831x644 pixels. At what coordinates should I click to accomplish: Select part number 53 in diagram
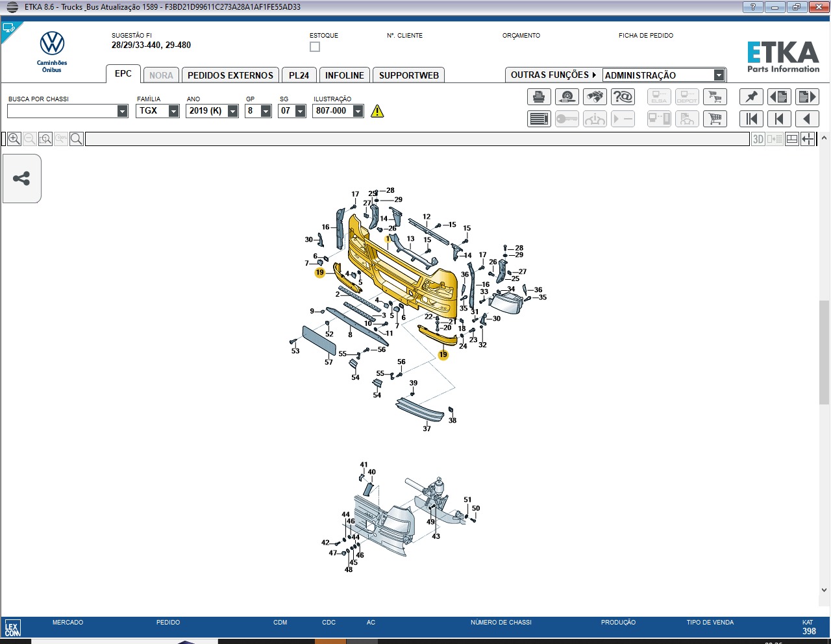click(295, 351)
